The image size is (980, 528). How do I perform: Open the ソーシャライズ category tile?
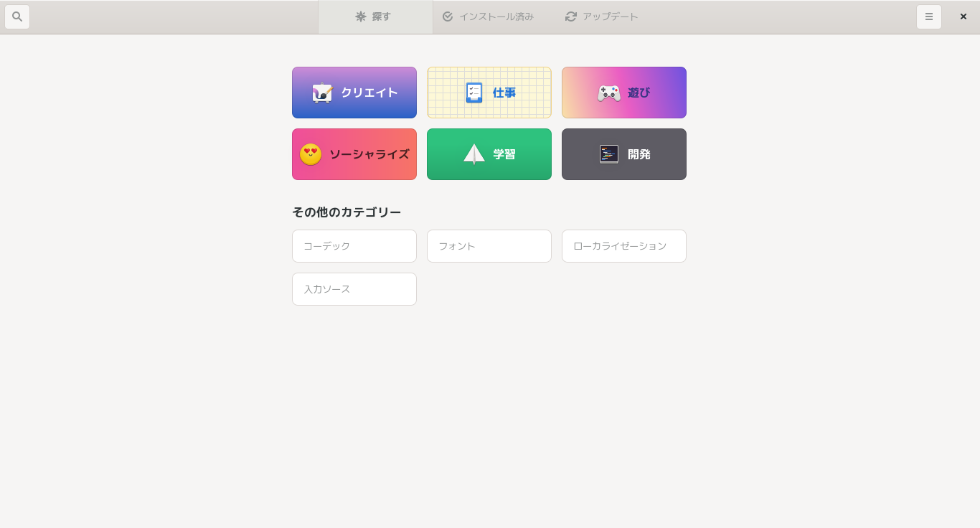[x=354, y=154]
